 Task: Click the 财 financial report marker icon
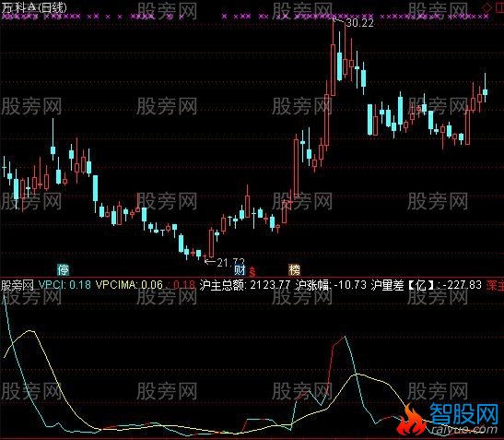click(x=240, y=270)
